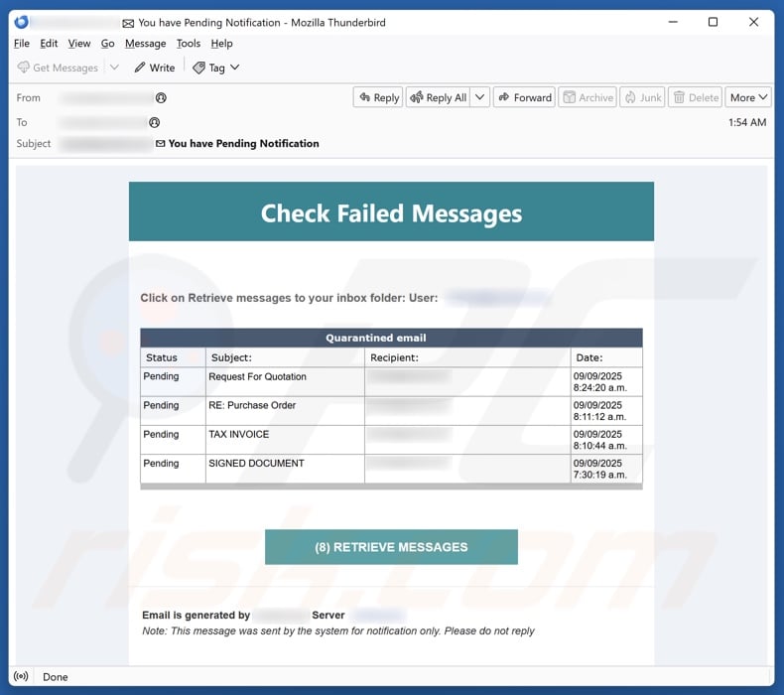Expand the Get Messages dropdown arrow
This screenshot has height=695, width=784.
tap(114, 68)
